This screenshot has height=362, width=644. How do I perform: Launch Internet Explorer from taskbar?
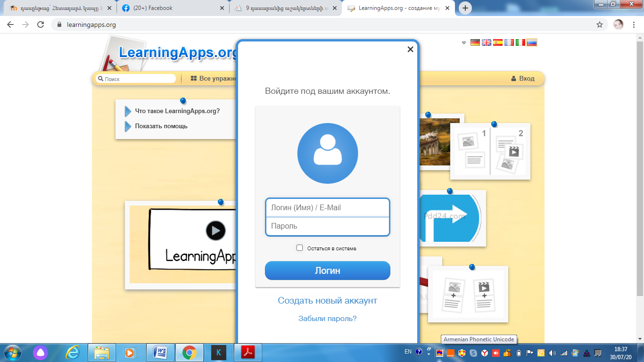(73, 353)
